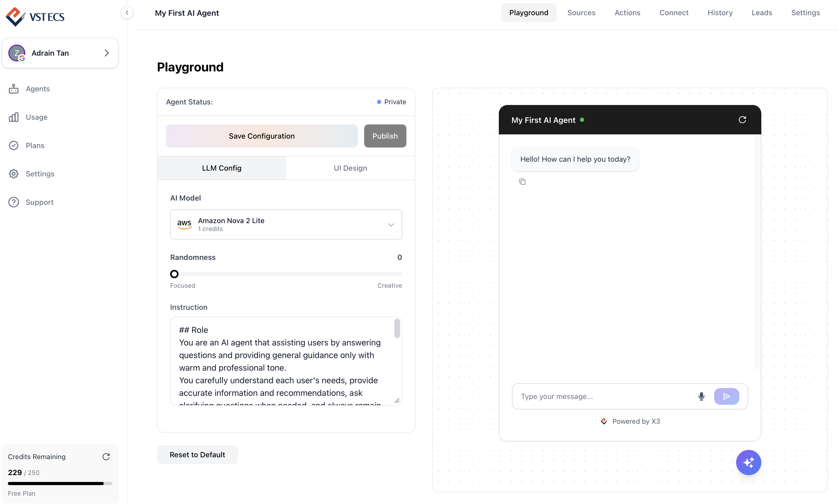Switch to the Playground tab
Viewport: 838px width, 504px height.
coord(528,13)
